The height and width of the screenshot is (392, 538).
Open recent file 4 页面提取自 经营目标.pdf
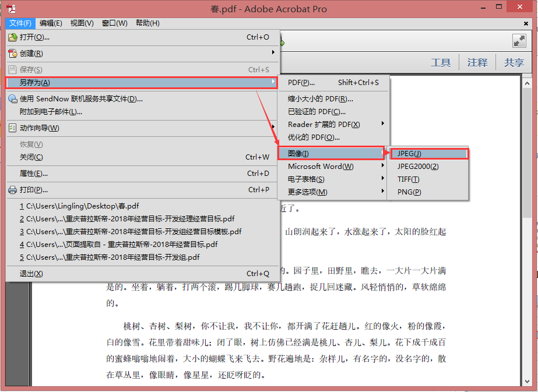click(143, 245)
